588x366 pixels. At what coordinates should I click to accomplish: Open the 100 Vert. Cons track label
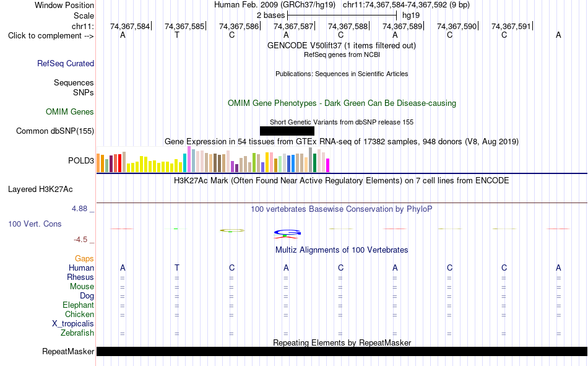pyautogui.click(x=35, y=224)
